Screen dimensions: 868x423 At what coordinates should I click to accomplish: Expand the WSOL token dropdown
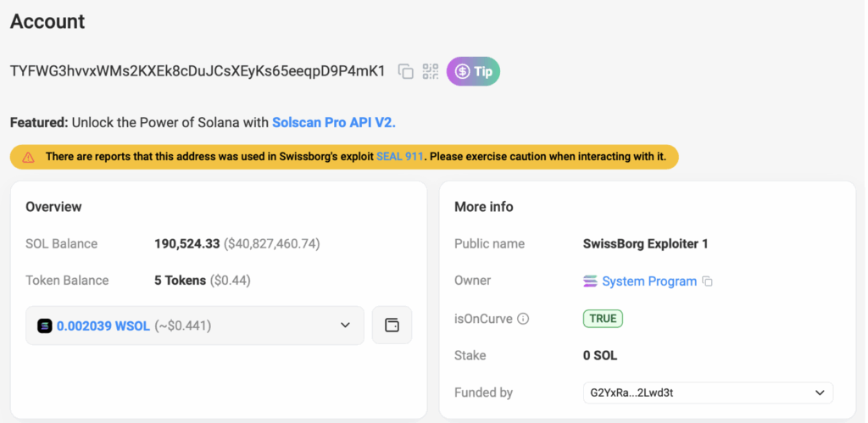(x=195, y=326)
